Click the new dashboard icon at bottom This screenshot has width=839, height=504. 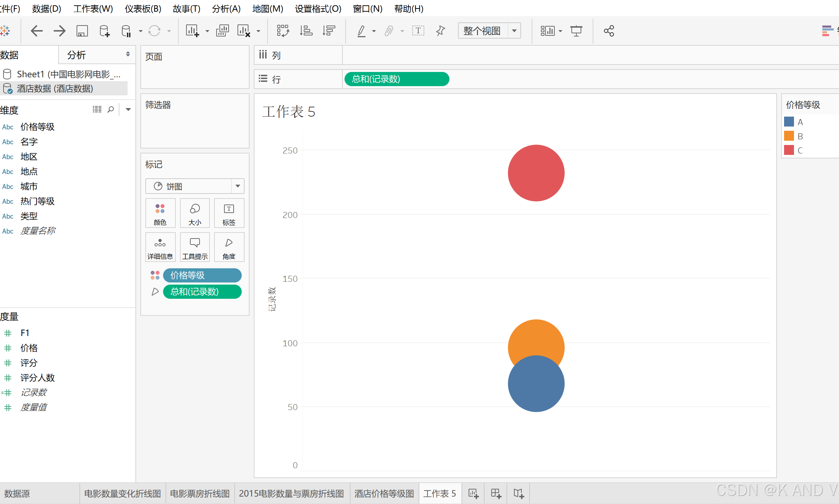(x=496, y=493)
